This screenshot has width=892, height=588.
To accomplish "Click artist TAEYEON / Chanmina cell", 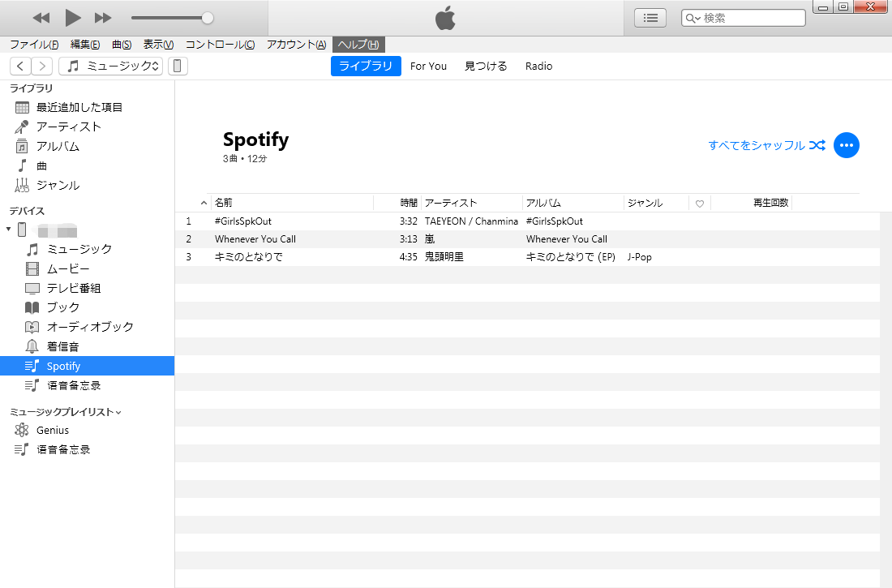I will pyautogui.click(x=471, y=221).
